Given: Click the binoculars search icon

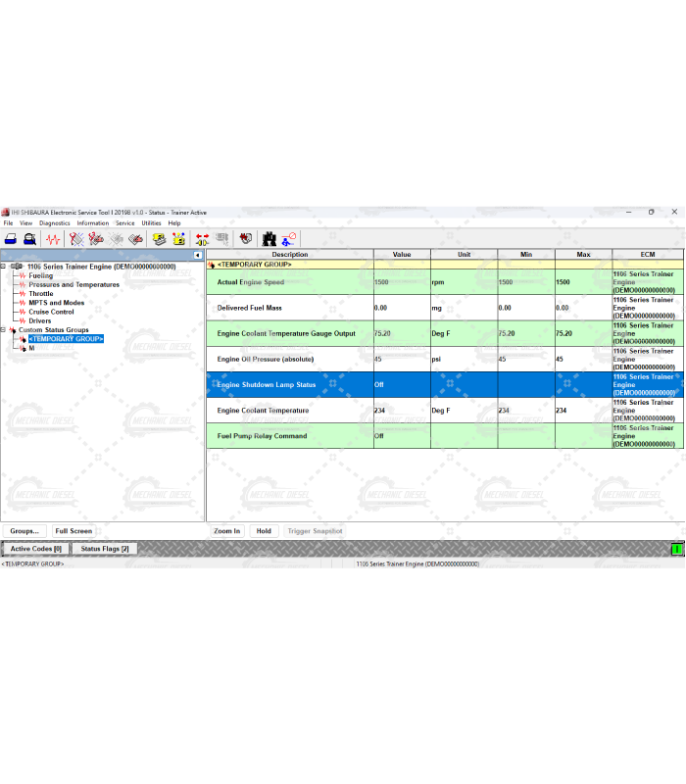Looking at the screenshot, I should click(x=269, y=238).
